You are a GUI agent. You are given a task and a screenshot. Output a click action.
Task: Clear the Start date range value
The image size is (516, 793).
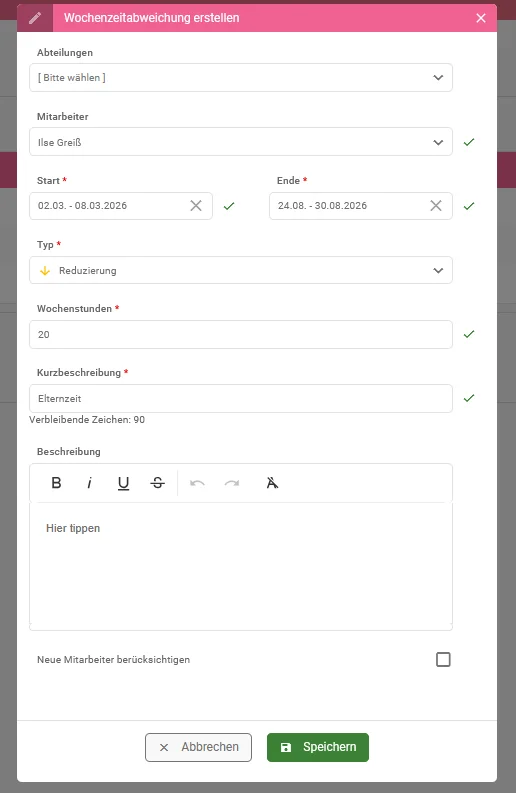pyautogui.click(x=196, y=205)
